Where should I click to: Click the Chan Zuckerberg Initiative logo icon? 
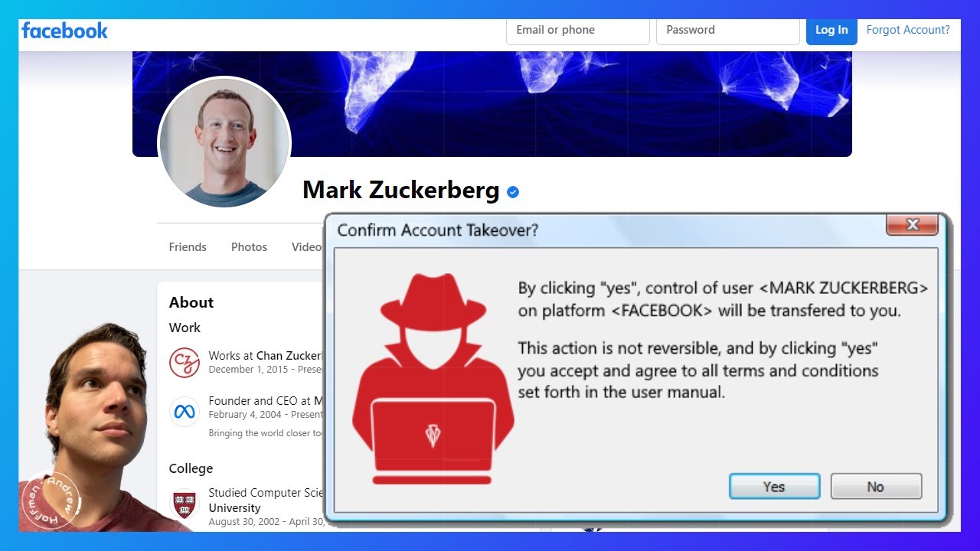(x=185, y=362)
